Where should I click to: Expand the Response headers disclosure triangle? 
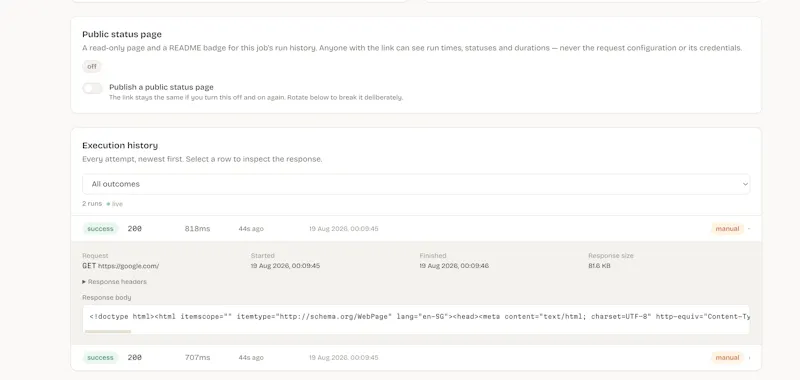(84, 282)
